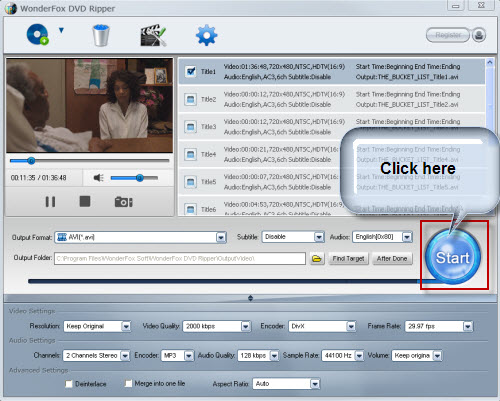Click the trash bin clear-list icon

coord(101,35)
